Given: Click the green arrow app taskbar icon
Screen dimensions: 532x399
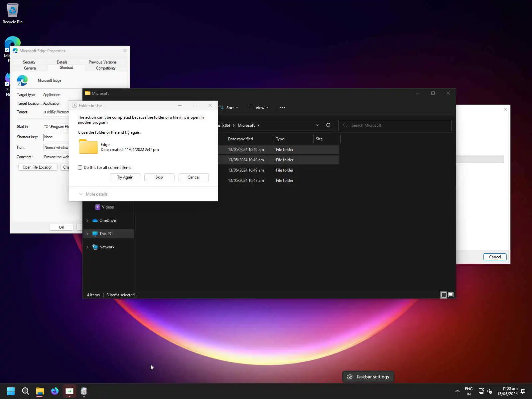Looking at the screenshot, I should 69,391.
